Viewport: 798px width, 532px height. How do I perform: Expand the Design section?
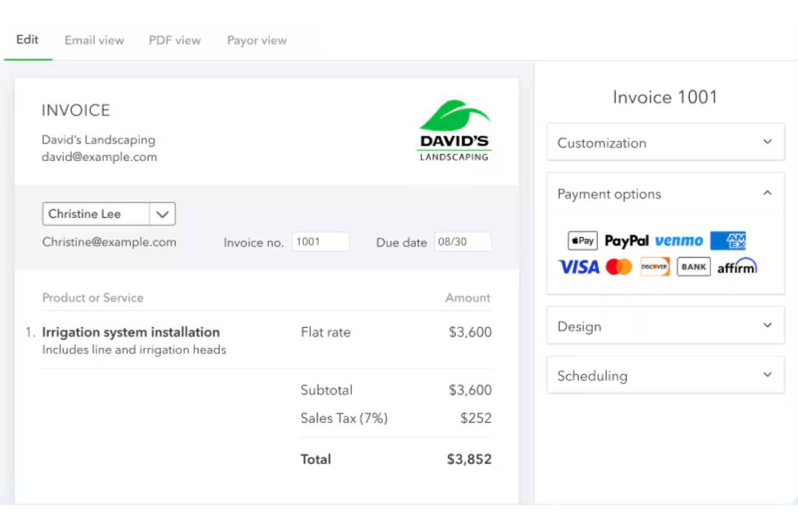[665, 326]
